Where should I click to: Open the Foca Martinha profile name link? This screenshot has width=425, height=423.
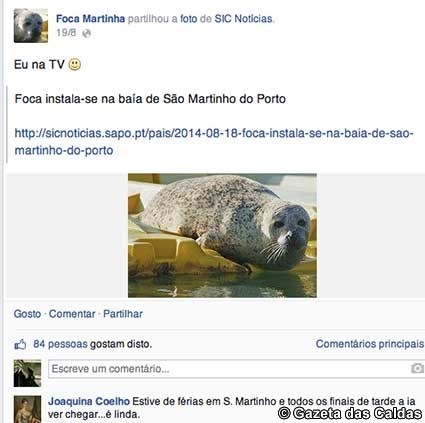pos(90,19)
